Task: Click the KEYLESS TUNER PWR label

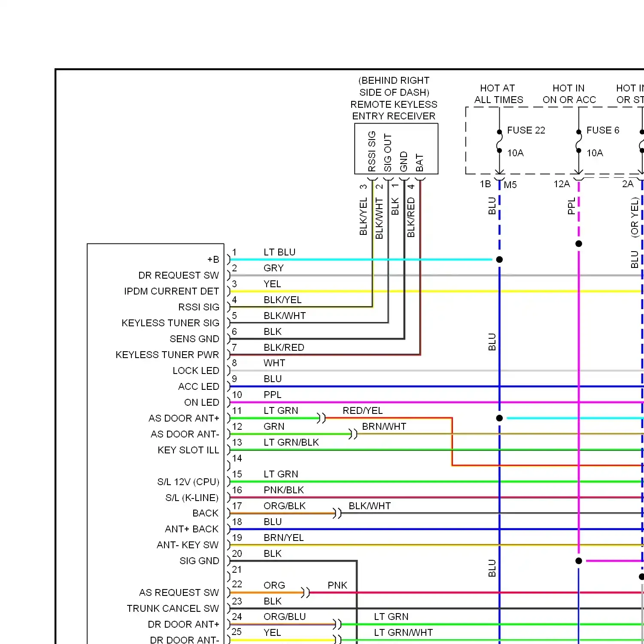Action: click(x=167, y=355)
